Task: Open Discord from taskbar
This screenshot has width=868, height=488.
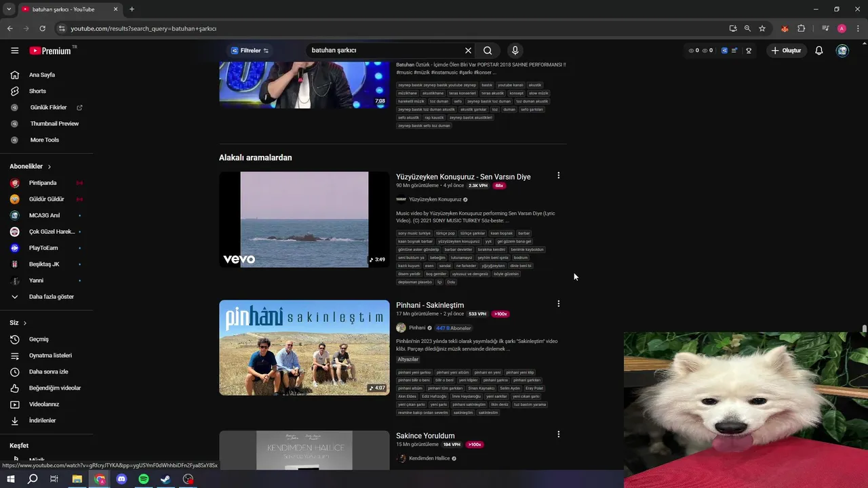Action: click(121, 479)
